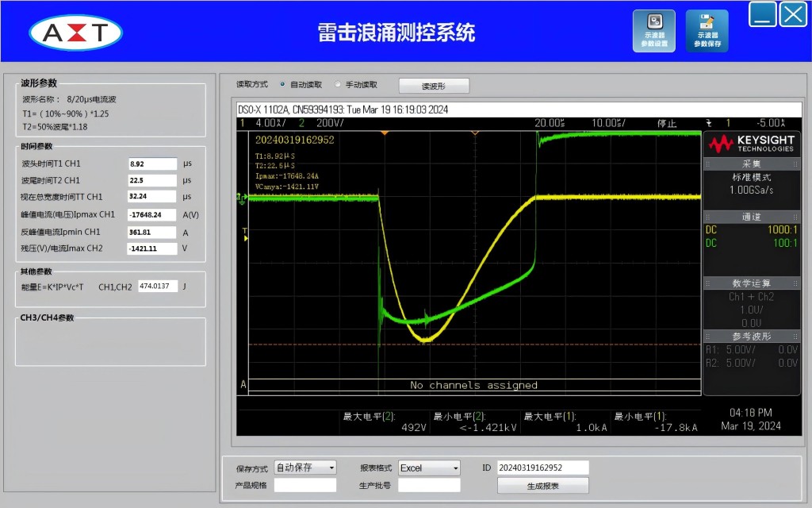The width and height of the screenshot is (812, 508).
Task: Click the 生产批号 batch number field
Action: pos(429,485)
